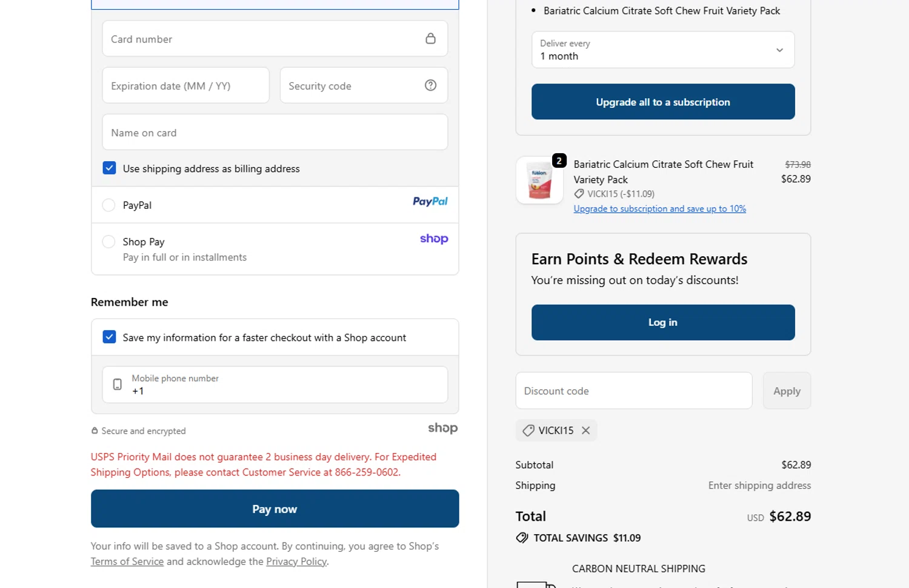
Task: Click Upgrade all to a subscription button
Action: (663, 102)
